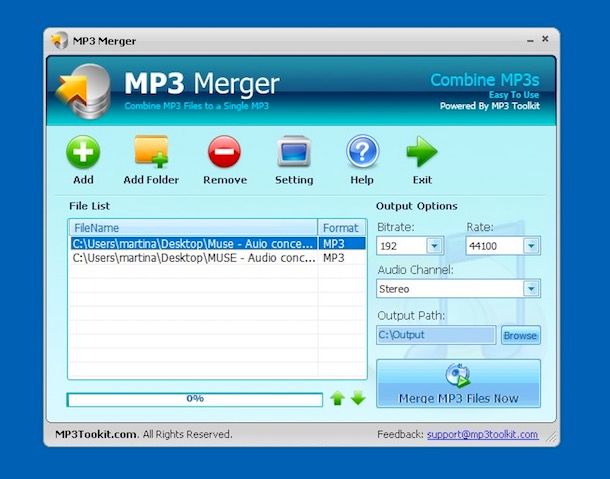This screenshot has width=610, height=479.
Task: Click the green Exit arrow icon
Action: click(422, 151)
